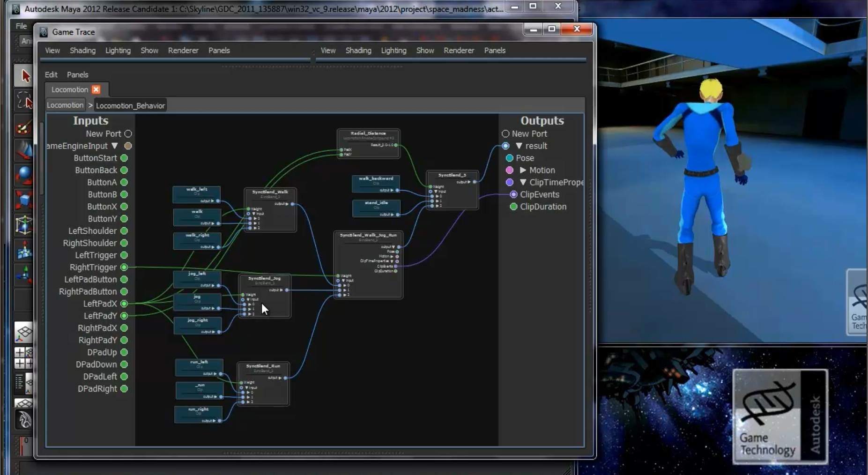Choose the Rotate tool with blue sphere
This screenshot has height=475, width=868.
click(24, 175)
